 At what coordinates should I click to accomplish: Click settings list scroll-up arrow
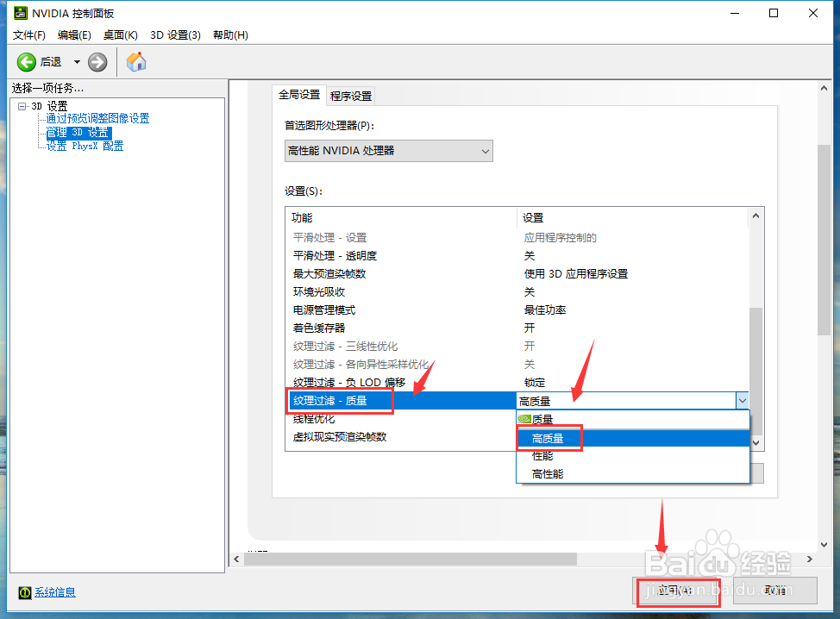[755, 216]
